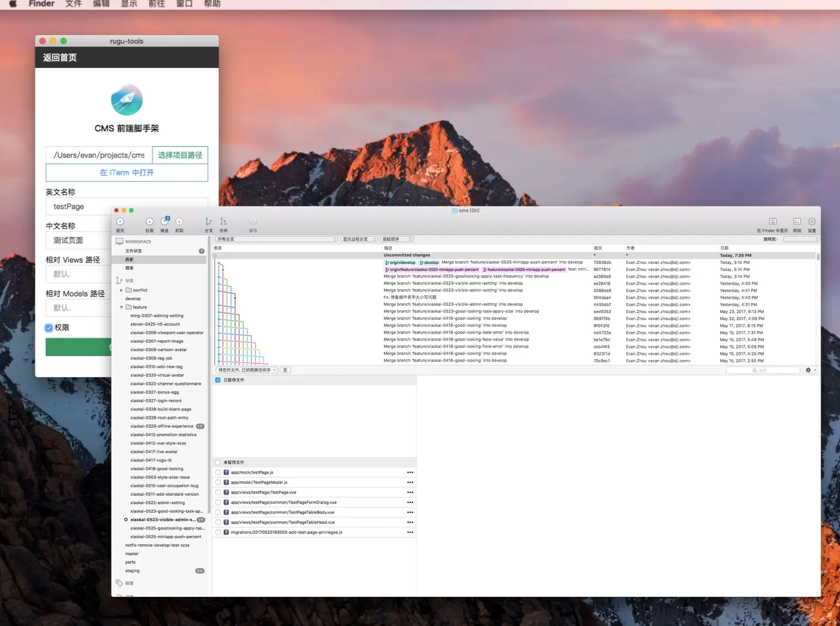Image resolution: width=840 pixels, height=626 pixels.
Task: Open the Finder menu in the menu bar
Action: (x=41, y=4)
